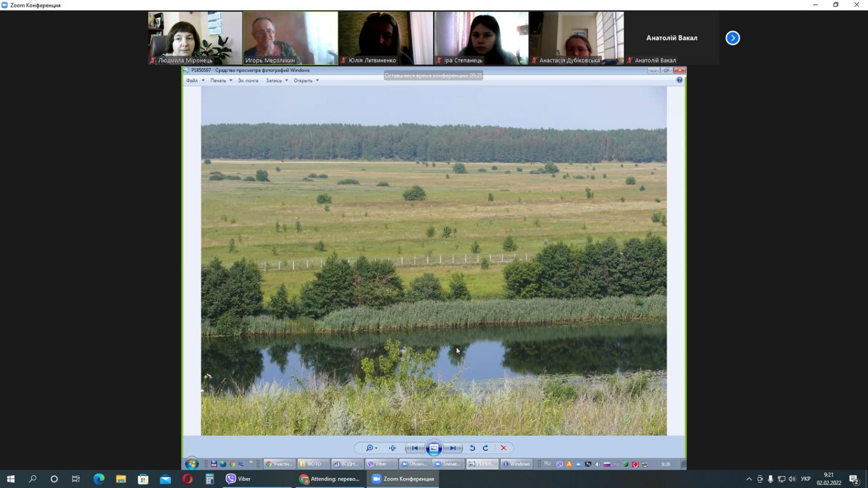Click the fit-to-window actual size icon

(392, 448)
